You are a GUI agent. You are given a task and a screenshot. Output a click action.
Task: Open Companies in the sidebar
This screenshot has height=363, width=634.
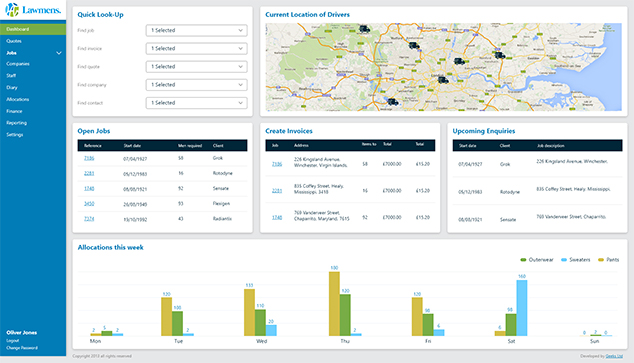point(18,64)
